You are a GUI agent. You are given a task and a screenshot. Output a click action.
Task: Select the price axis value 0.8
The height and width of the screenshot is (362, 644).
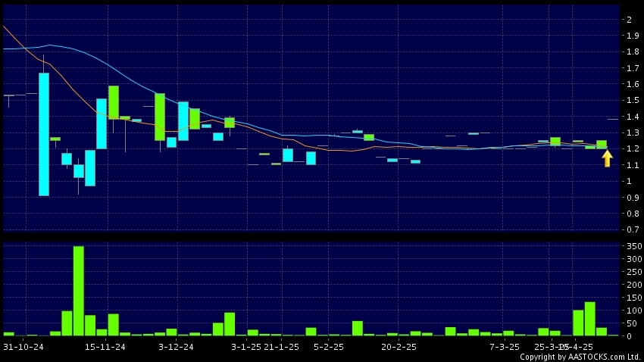tap(633, 214)
